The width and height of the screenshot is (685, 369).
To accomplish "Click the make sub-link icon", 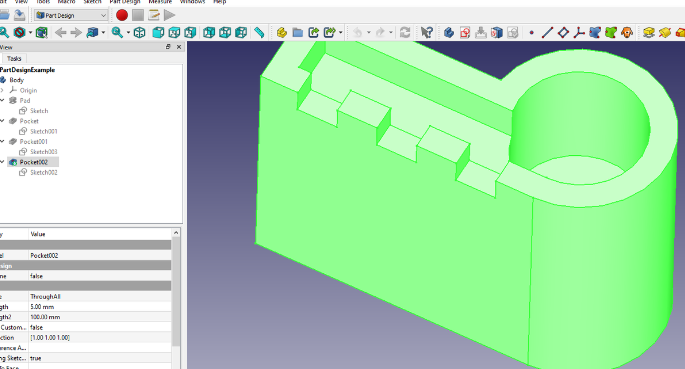I will click(329, 32).
